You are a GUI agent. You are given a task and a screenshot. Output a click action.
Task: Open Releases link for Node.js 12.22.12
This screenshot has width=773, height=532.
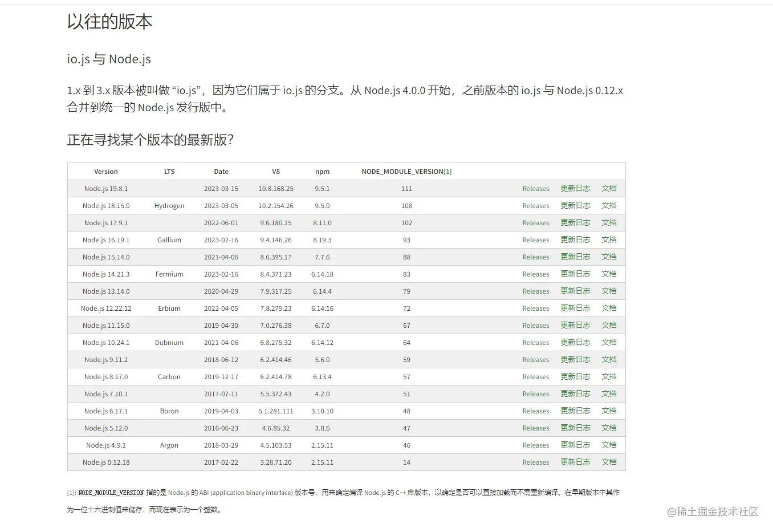pos(535,308)
